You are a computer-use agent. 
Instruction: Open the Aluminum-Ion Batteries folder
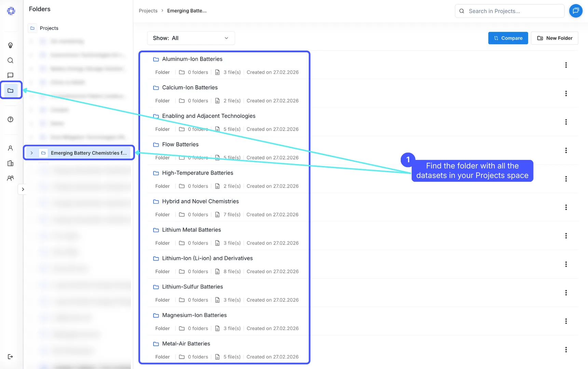tap(192, 59)
